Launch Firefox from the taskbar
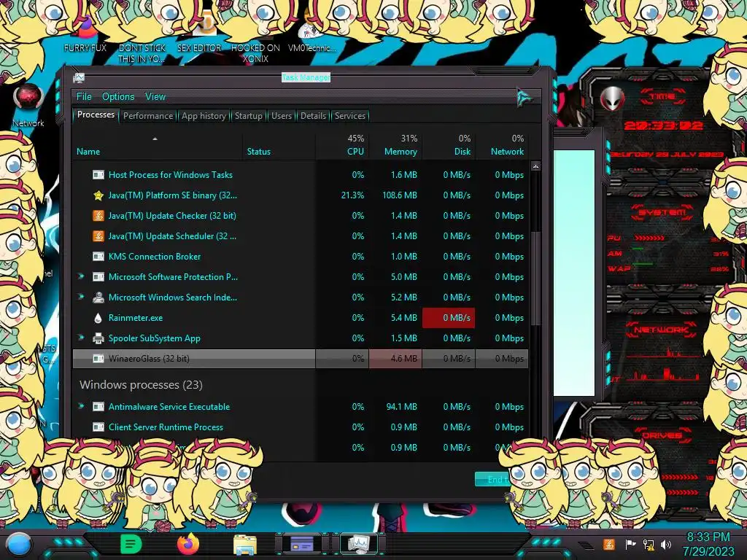Image resolution: width=747 pixels, height=560 pixels. pyautogui.click(x=188, y=544)
